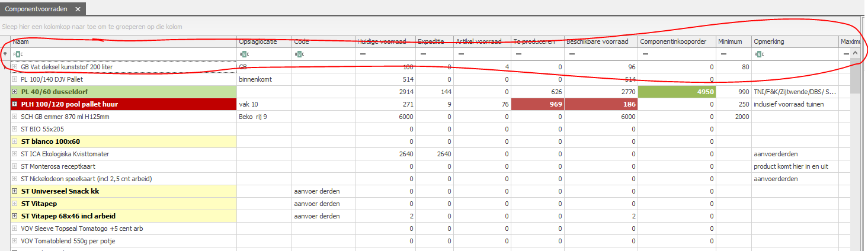The height and width of the screenshot is (251, 868).
Task: Expand the PL 40/60 dusseldorf row
Action: [15, 92]
